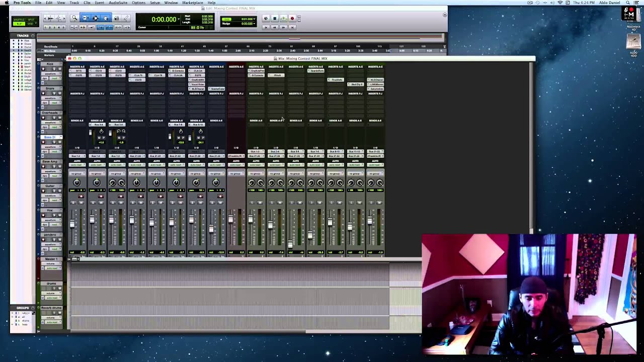The width and height of the screenshot is (644, 362).
Task: Click the Go to End transport button
Action: 292,27
